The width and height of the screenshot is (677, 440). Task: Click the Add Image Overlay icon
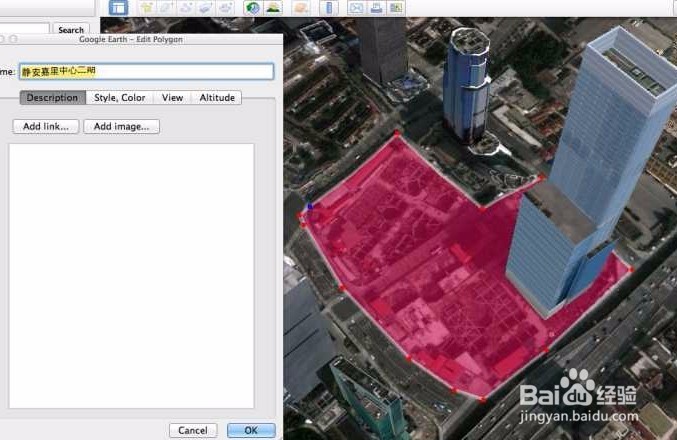206,8
